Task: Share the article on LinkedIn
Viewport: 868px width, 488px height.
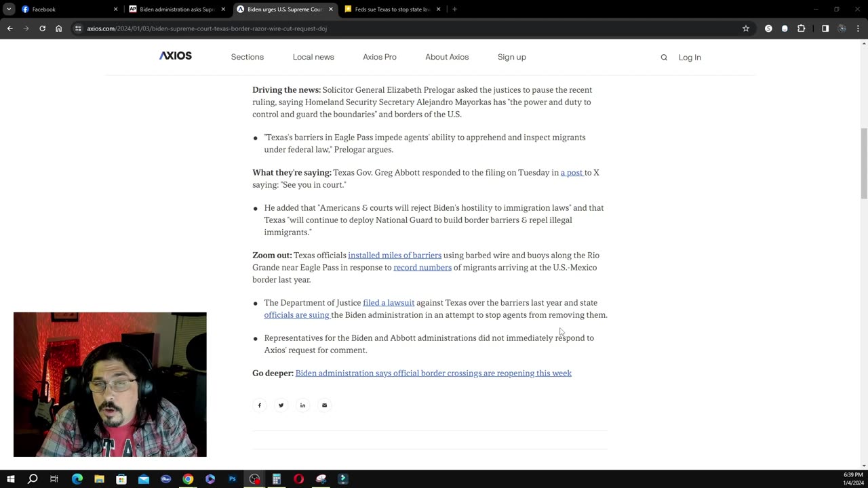Action: click(x=302, y=405)
